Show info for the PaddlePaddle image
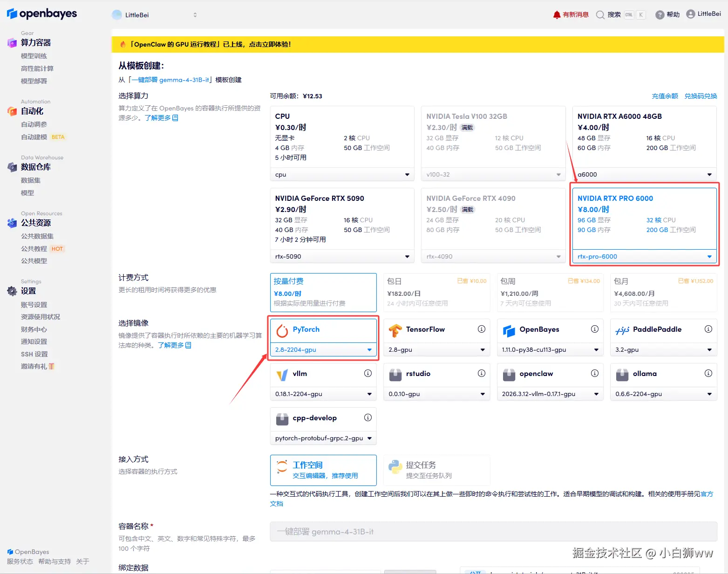The image size is (728, 574). [x=708, y=329]
